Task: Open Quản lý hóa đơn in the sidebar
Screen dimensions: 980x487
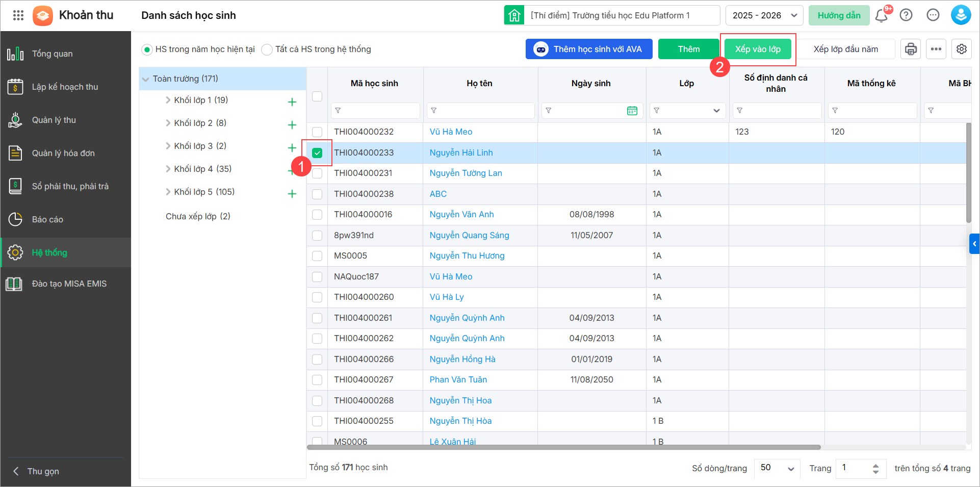Action: coord(66,153)
